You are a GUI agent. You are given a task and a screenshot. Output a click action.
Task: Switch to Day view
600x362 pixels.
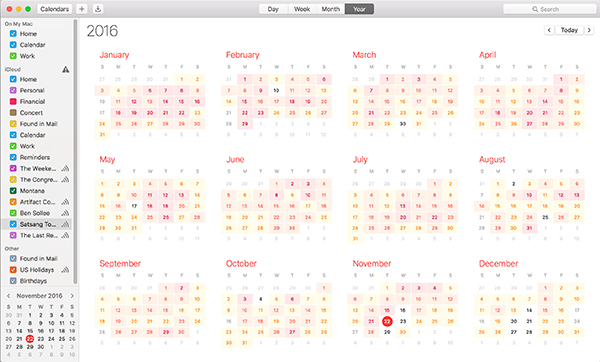coord(273,9)
